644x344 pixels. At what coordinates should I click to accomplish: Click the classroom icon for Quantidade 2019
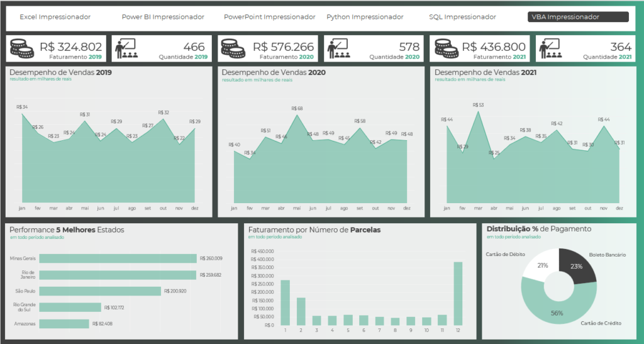(126, 48)
